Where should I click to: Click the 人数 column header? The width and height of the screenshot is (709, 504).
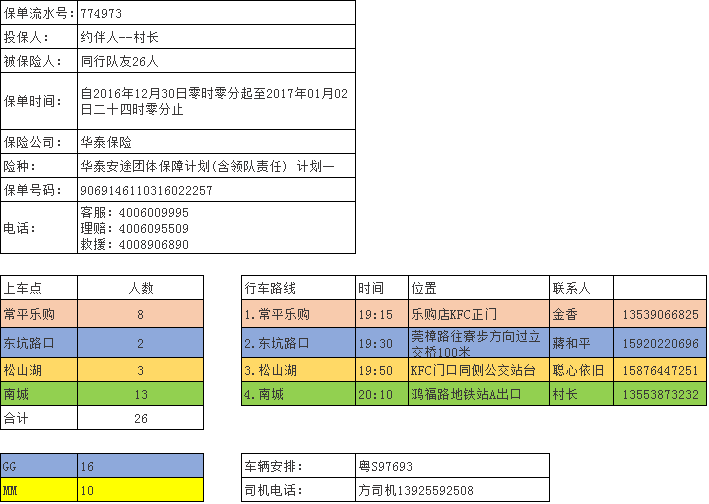click(x=140, y=288)
